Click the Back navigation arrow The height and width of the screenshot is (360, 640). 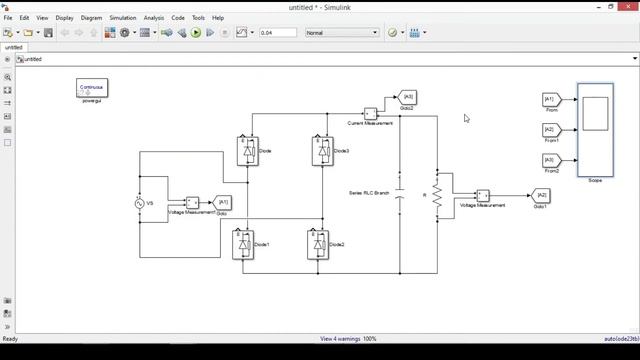click(64, 33)
